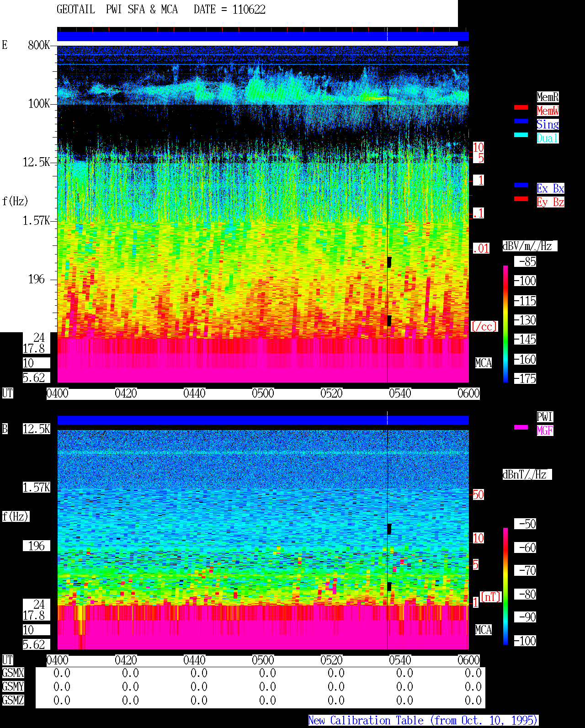Click the blue Ex Bx legend swatch

pyautogui.click(x=521, y=185)
